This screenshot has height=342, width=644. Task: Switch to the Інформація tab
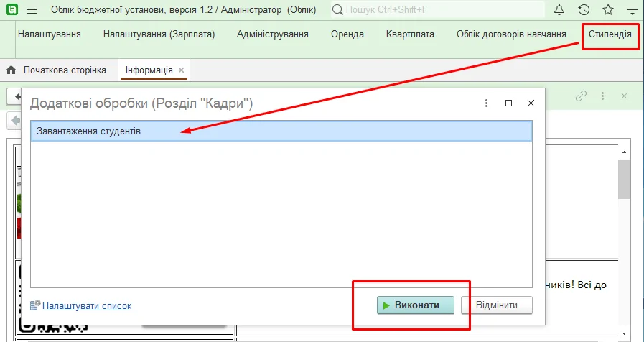click(149, 70)
